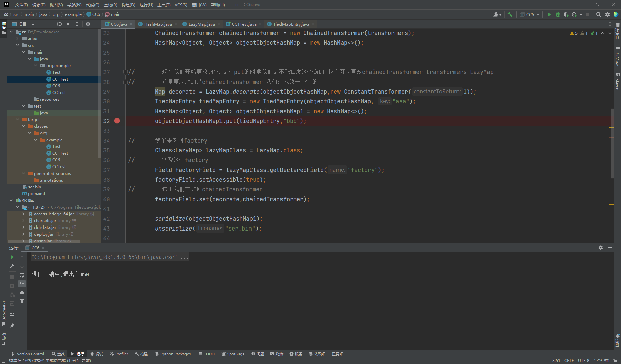
Task: Open the 终端 terminal tool window
Action: 276,354
